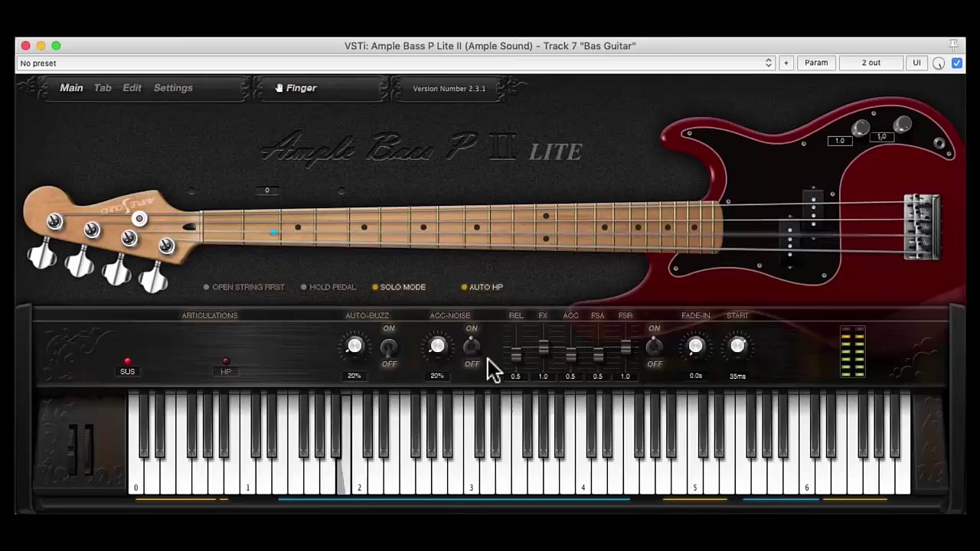Flip the ACC-NOISE on/off switch
Viewport: 980px width, 551px height.
pos(472,347)
